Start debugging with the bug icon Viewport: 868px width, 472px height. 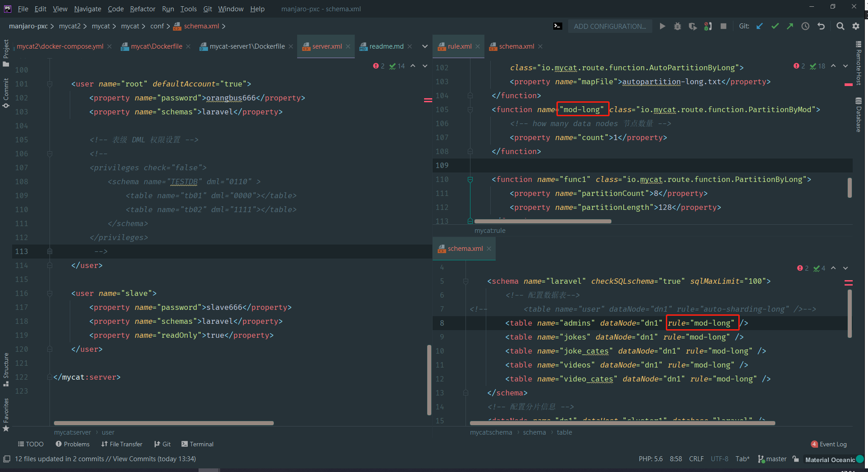coord(677,26)
